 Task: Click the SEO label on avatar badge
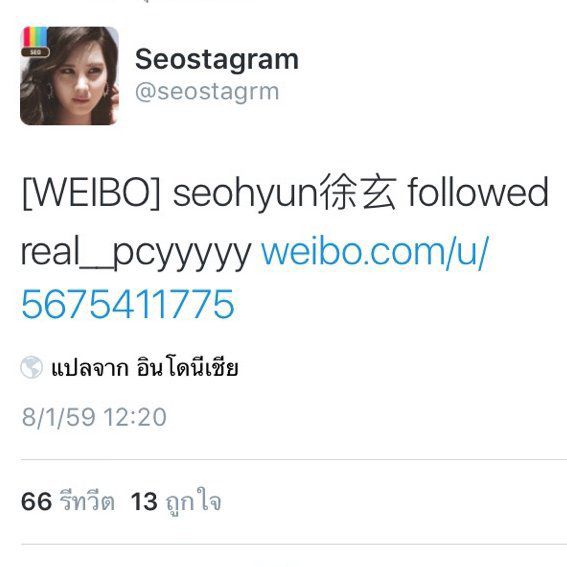click(x=35, y=52)
